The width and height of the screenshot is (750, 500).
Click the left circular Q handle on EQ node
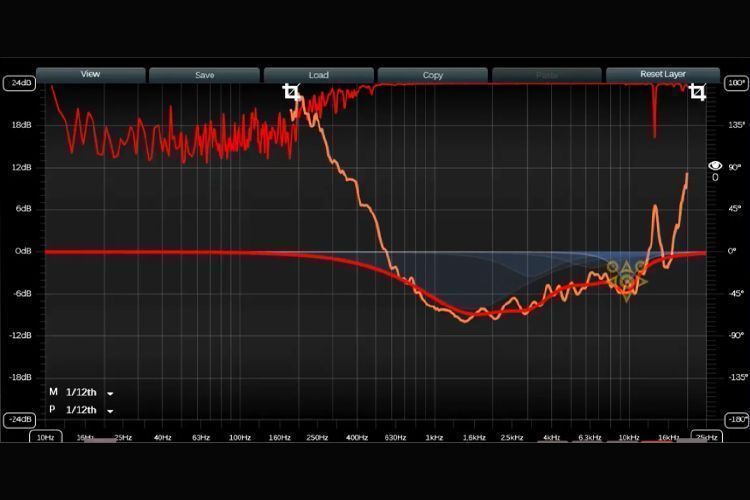(x=613, y=266)
